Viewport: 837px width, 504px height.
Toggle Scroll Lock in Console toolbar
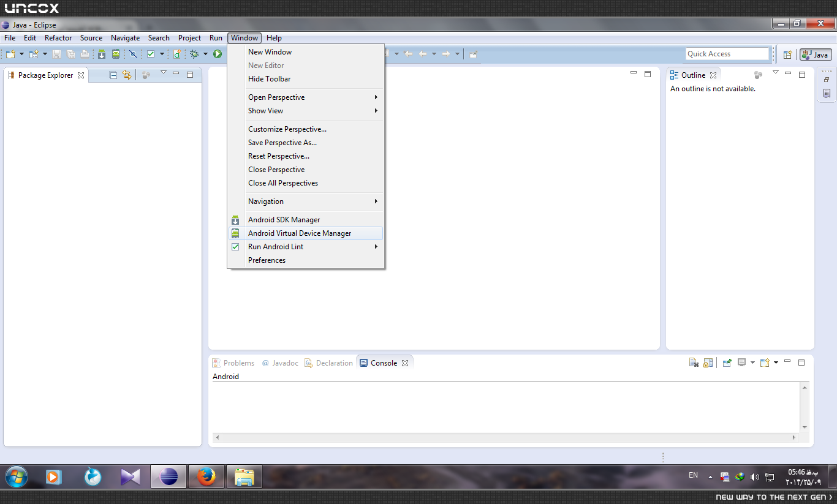coord(708,363)
